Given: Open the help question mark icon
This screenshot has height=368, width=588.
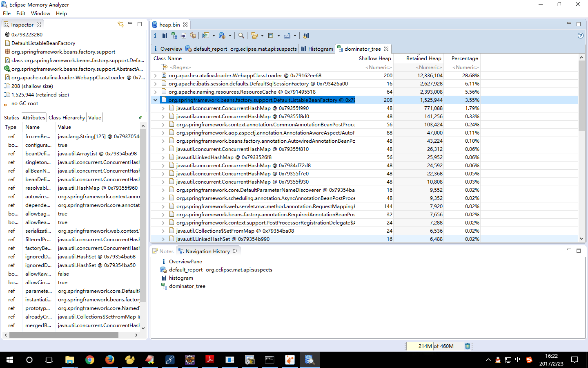Looking at the screenshot, I should pos(581,36).
